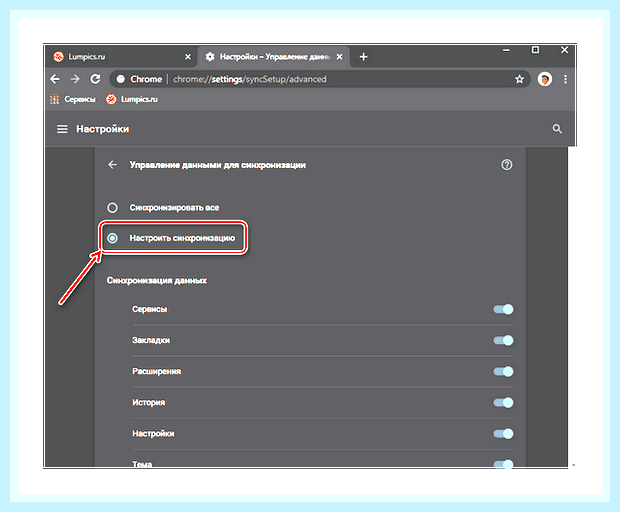Select the Синхронизировать все radio button
Image resolution: width=620 pixels, height=512 pixels.
(x=113, y=208)
